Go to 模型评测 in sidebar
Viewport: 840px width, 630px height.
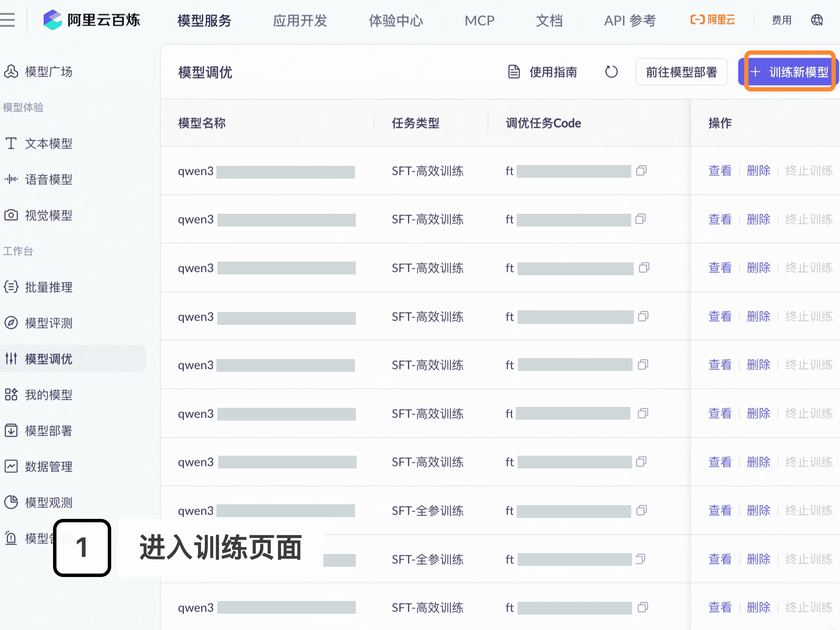(48, 323)
